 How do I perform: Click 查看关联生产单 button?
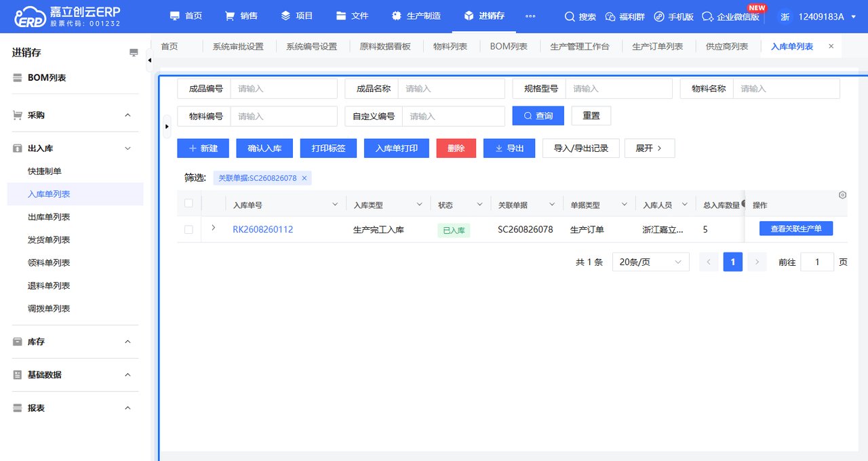tap(796, 229)
